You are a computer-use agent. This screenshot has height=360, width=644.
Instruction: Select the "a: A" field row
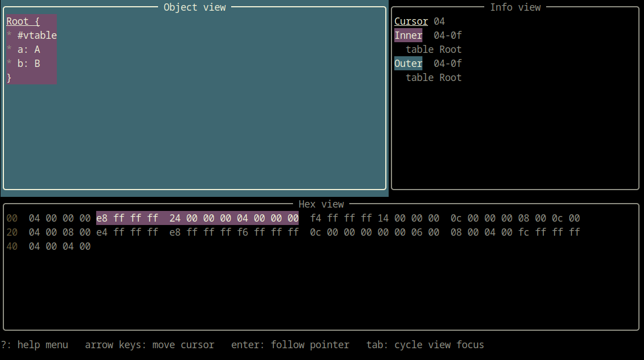click(24, 49)
